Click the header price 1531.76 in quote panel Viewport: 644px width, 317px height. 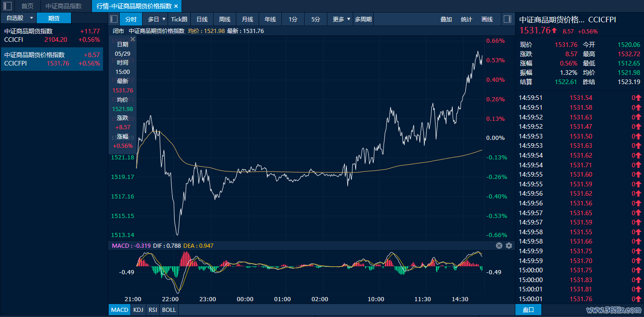(x=535, y=31)
